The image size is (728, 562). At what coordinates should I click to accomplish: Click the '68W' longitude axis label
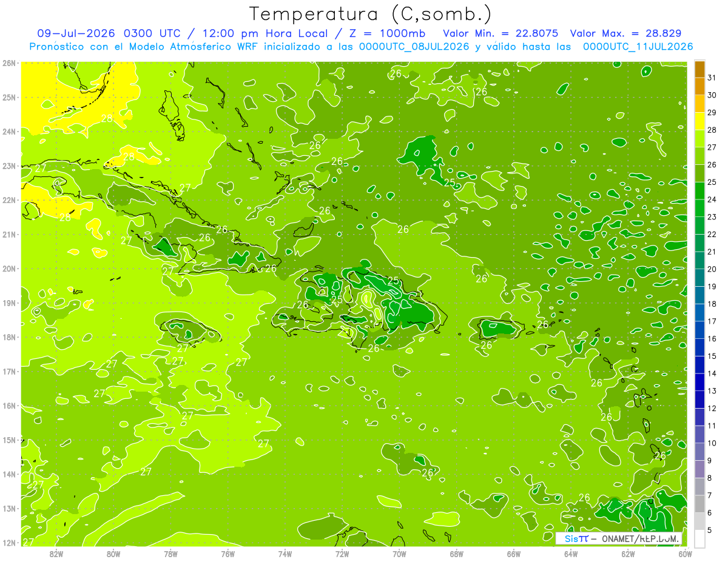456,553
